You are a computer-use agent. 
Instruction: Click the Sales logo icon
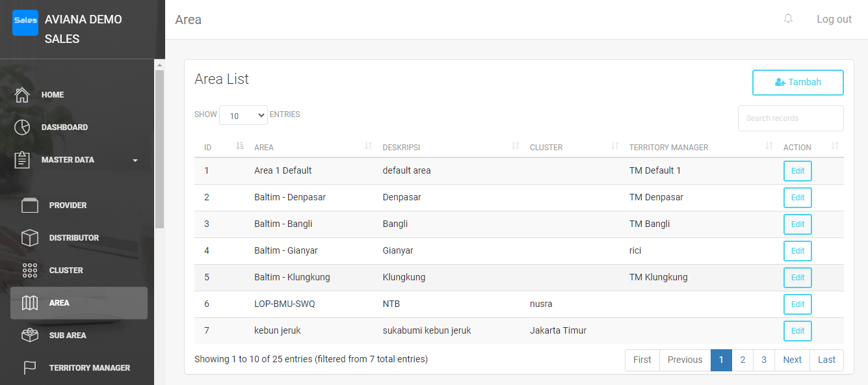[x=25, y=20]
